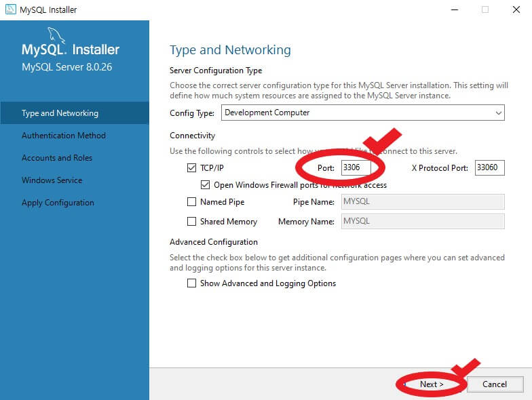Uncheck Open Windows Firewall ports option
Screen dimensions: 532x400
click(205, 184)
